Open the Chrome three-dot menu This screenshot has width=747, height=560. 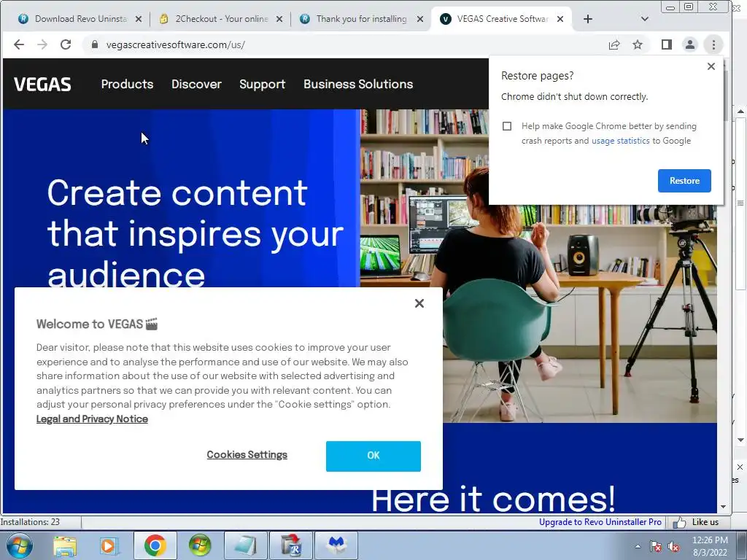pos(713,44)
